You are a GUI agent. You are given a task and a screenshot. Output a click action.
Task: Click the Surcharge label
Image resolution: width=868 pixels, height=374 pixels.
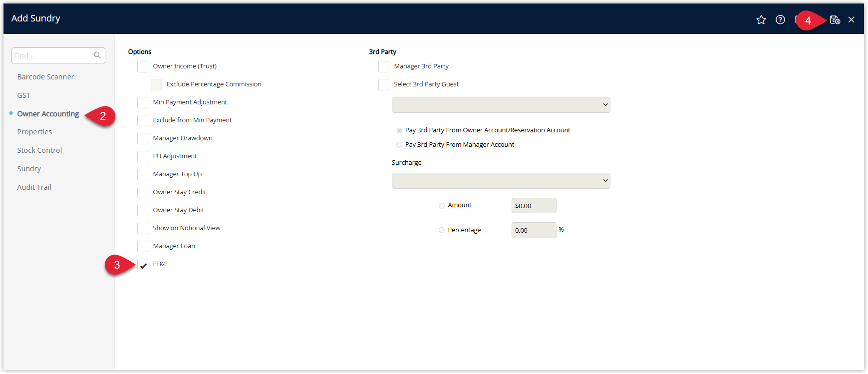tap(407, 163)
